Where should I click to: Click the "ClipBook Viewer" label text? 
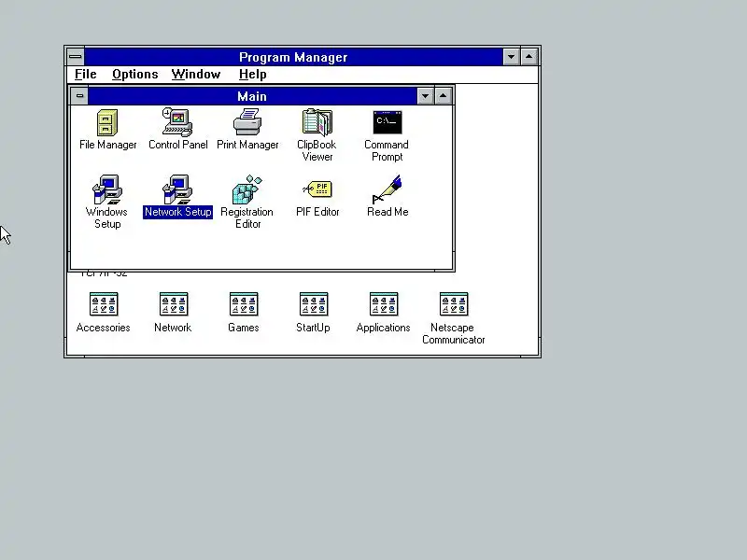tap(317, 150)
